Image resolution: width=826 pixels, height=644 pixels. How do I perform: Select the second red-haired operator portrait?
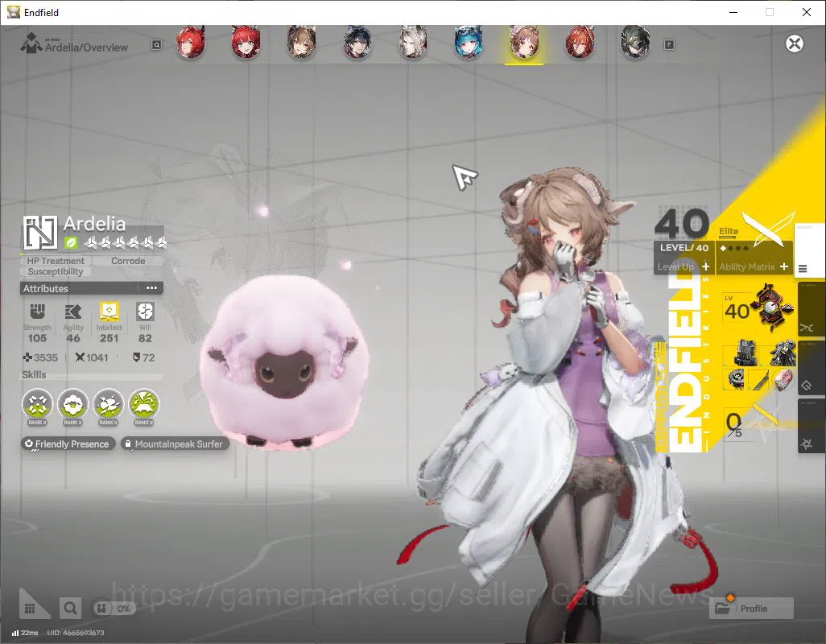[246, 42]
